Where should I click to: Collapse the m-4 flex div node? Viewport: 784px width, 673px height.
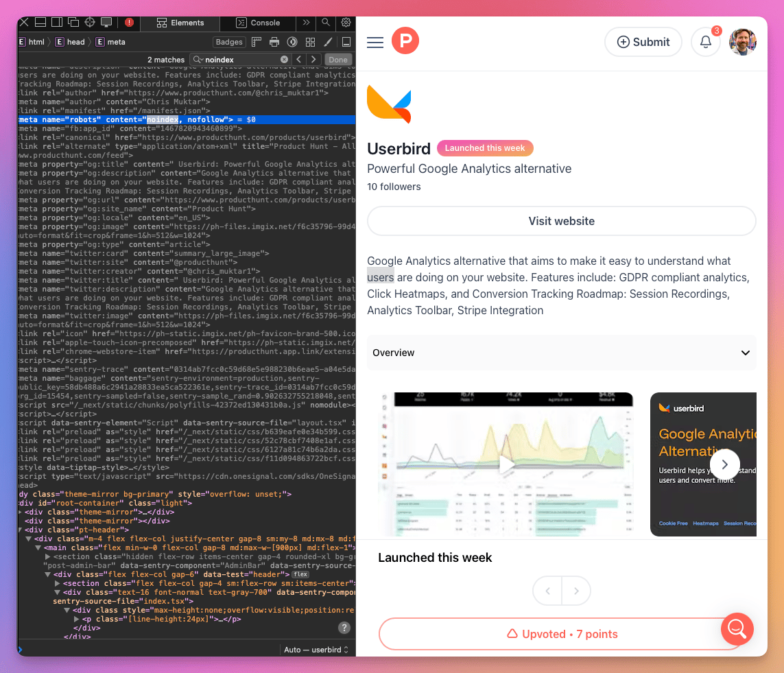[29, 539]
